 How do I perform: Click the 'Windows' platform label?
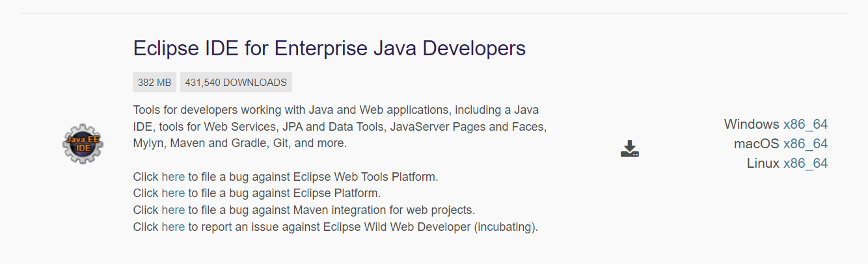tap(752, 124)
